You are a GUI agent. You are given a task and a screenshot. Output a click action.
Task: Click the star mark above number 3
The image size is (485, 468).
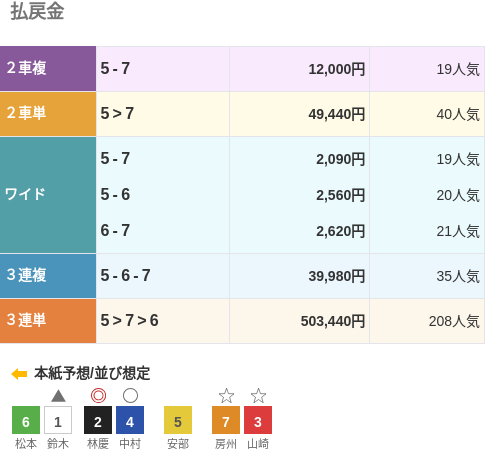pos(258,396)
